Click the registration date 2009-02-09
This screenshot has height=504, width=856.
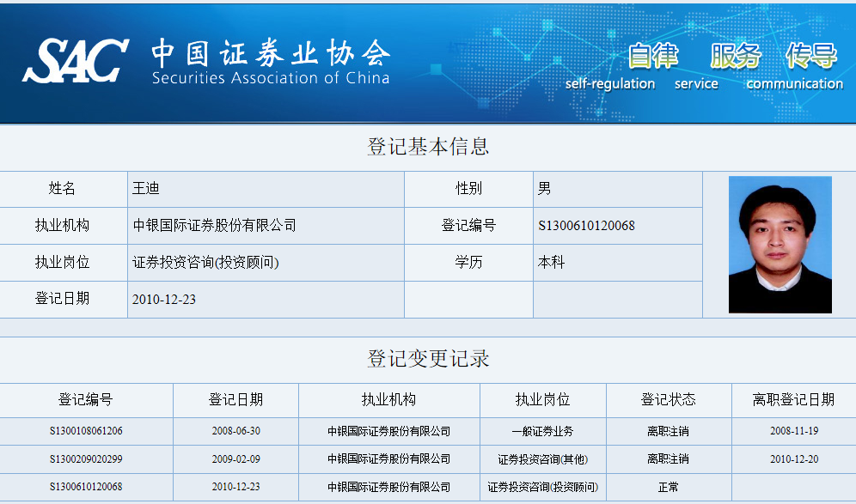(235, 459)
